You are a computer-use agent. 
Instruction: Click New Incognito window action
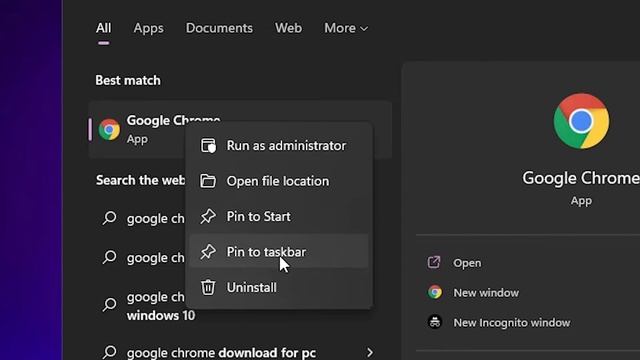[x=512, y=322]
